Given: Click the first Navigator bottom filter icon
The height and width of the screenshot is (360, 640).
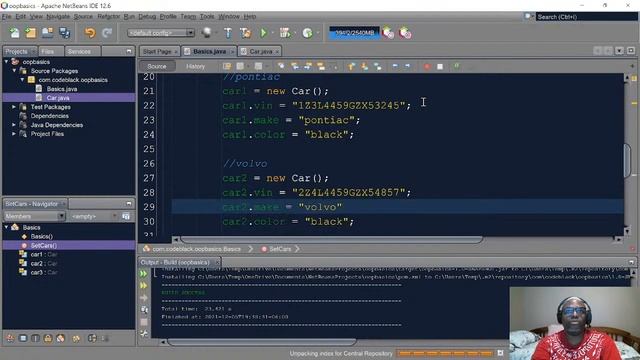Looking at the screenshot, I should tap(10, 338).
